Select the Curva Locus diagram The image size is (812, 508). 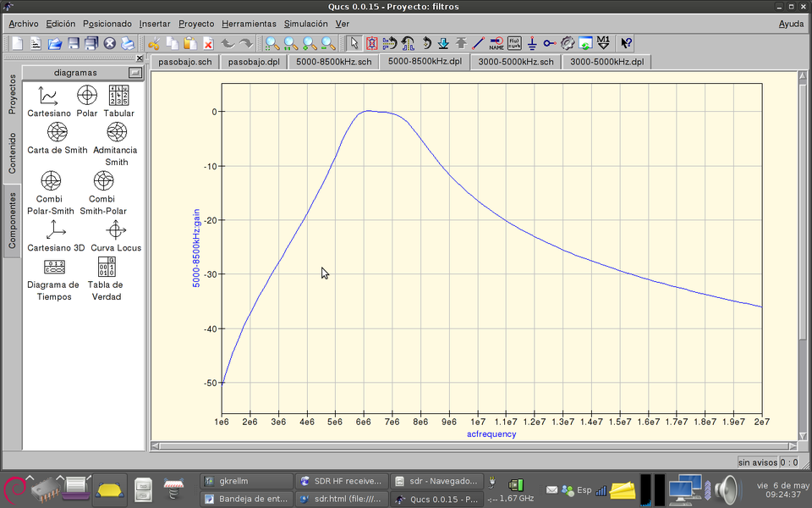(116, 230)
